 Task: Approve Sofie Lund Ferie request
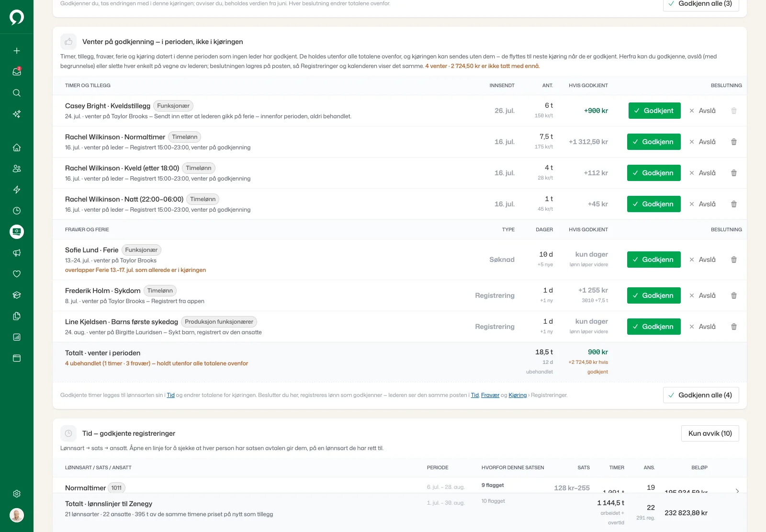654,260
